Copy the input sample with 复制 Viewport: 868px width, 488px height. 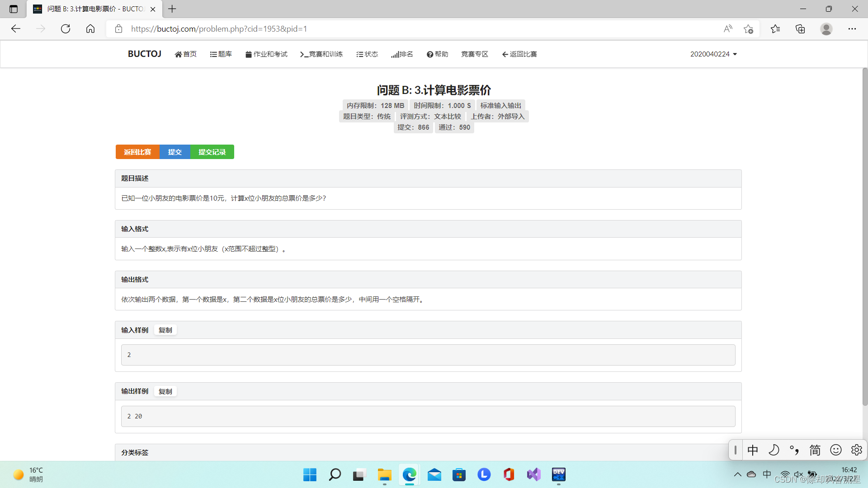165,330
